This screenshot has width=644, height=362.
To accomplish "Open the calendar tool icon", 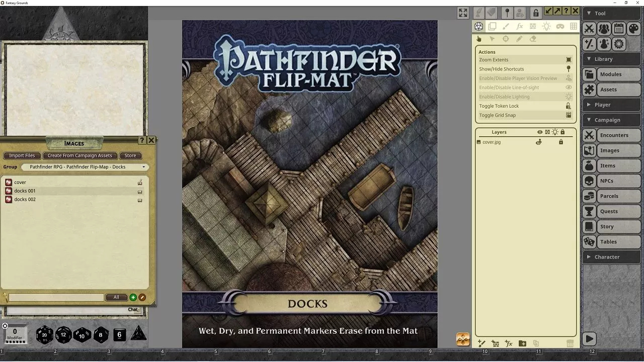I will point(619,29).
